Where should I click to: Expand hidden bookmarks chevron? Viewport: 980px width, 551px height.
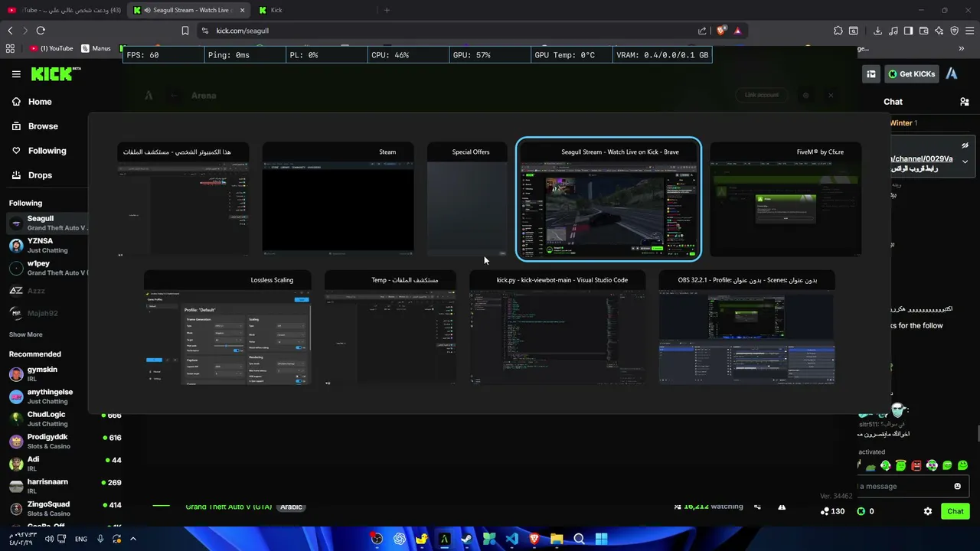(962, 48)
